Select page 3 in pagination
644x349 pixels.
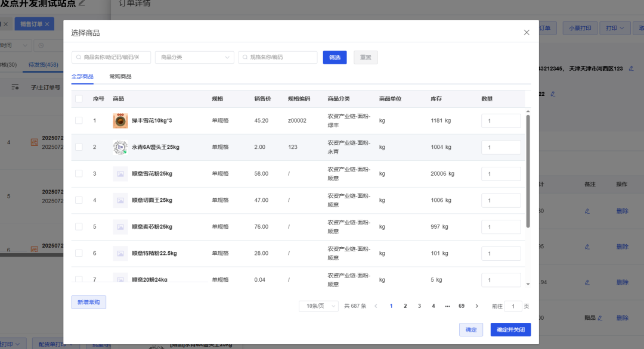(x=419, y=306)
